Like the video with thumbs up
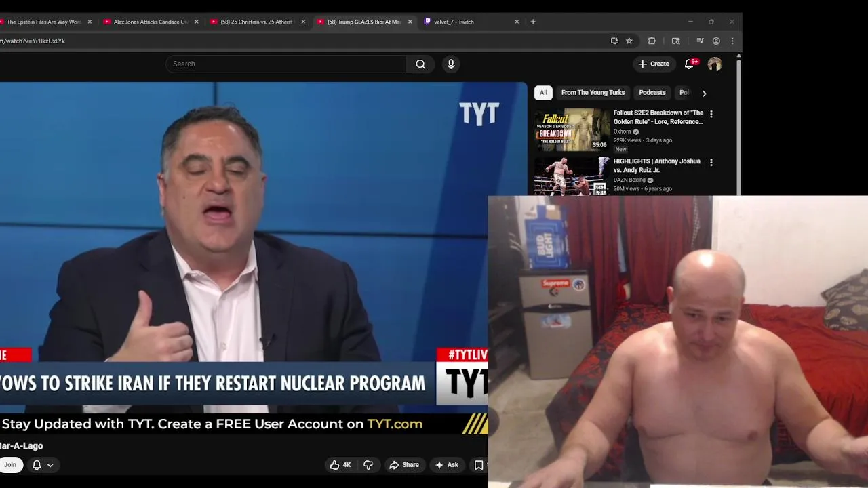 (x=340, y=465)
